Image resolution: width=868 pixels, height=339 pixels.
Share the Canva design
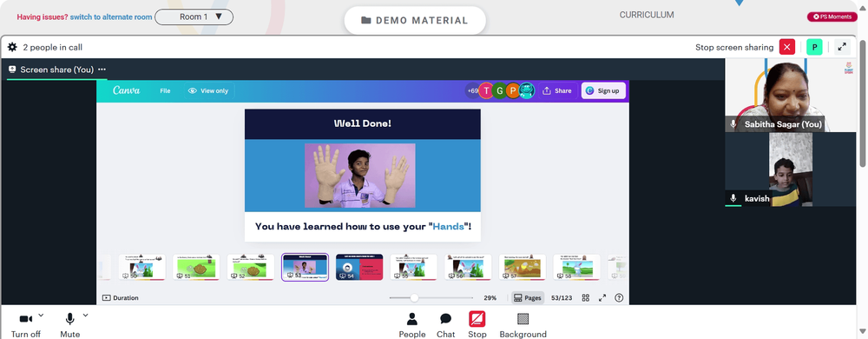click(x=557, y=91)
